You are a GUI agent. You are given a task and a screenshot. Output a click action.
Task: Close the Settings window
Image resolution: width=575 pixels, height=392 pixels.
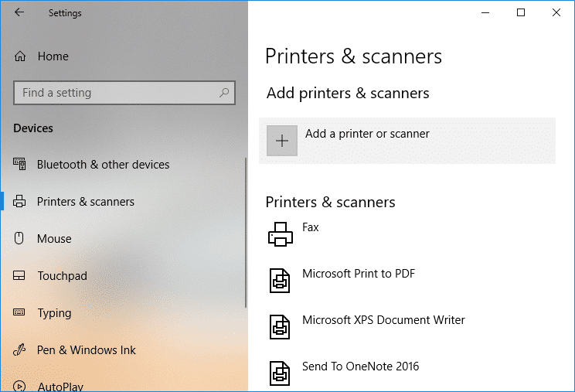(x=556, y=12)
